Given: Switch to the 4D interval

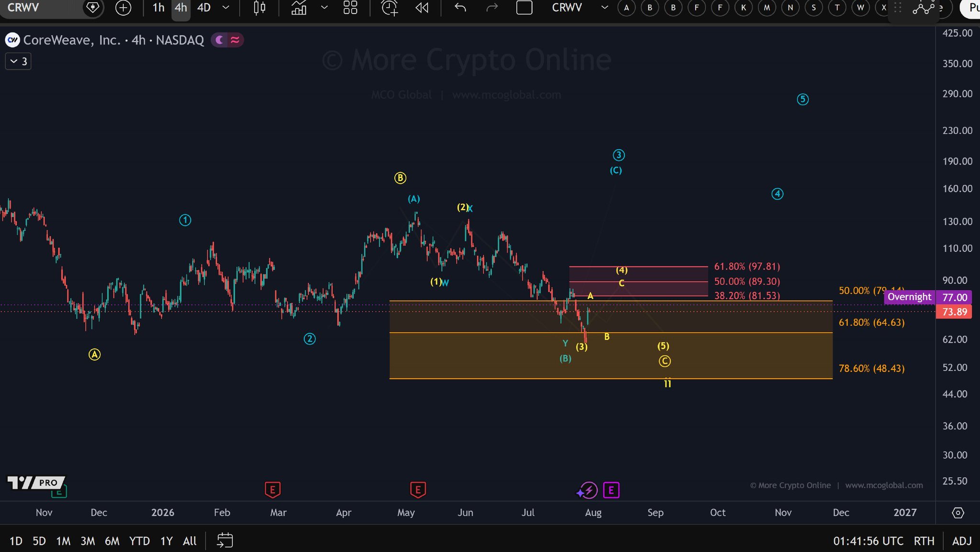Looking at the screenshot, I should 204,8.
